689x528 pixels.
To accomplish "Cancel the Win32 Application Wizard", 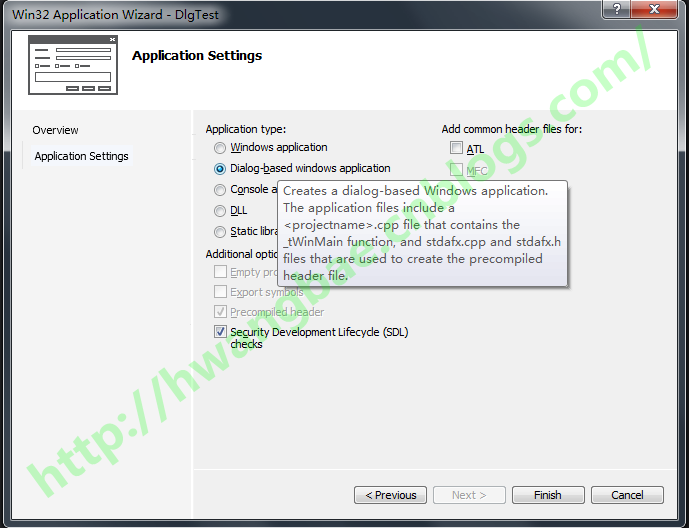I will (x=627, y=495).
